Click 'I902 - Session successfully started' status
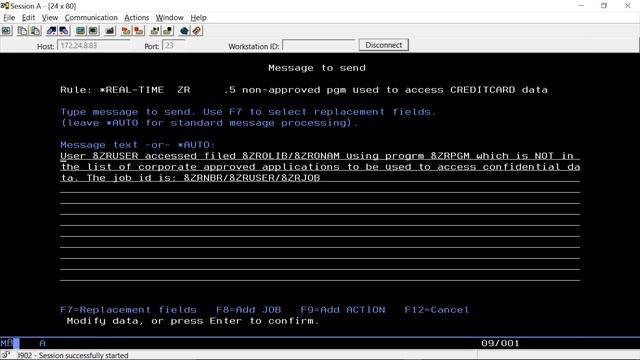640x360 pixels. pyautogui.click(x=73, y=356)
